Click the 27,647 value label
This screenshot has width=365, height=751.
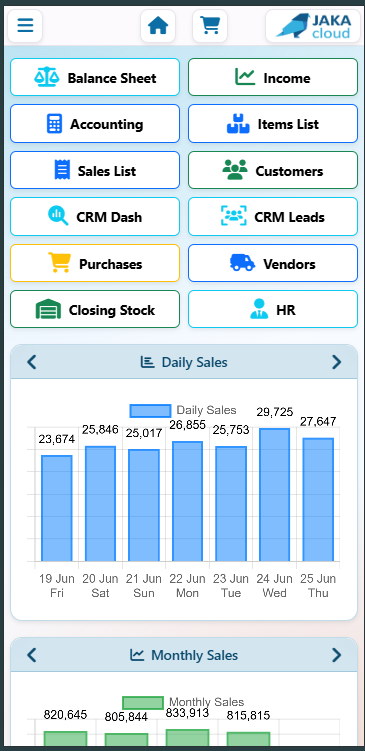click(x=318, y=421)
